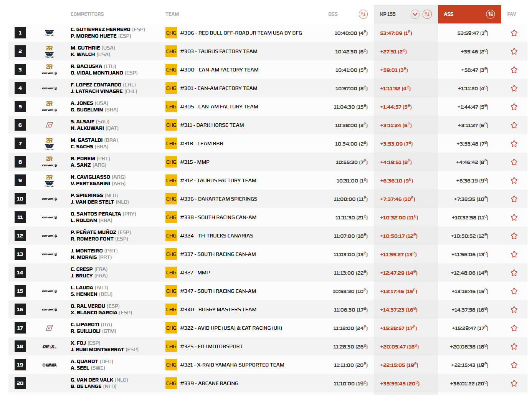The width and height of the screenshot is (532, 395).
Task: Open the KP 155 checkpoint dropdown
Action: pyautogui.click(x=415, y=14)
